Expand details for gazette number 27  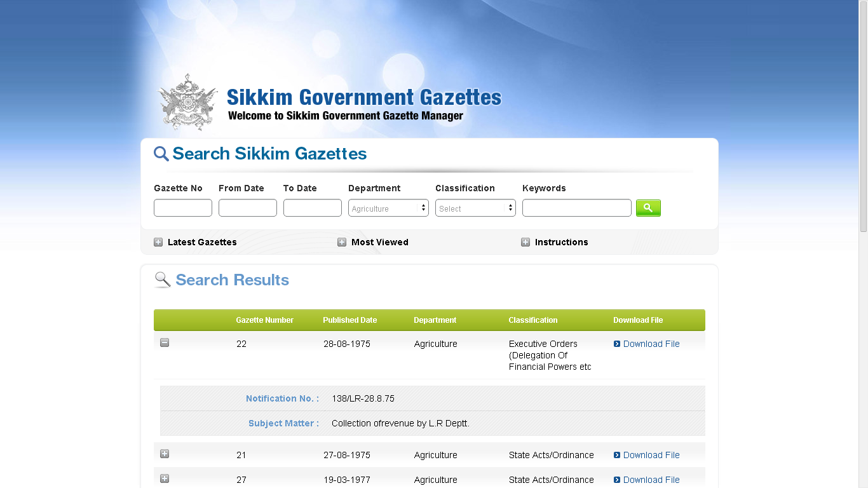pos(165,479)
